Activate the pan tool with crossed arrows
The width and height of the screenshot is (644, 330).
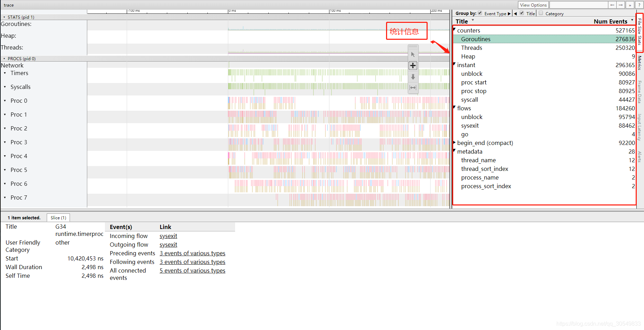pos(413,65)
